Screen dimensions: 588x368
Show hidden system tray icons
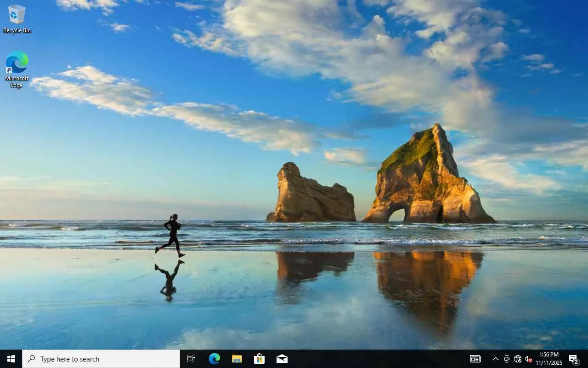(x=495, y=359)
